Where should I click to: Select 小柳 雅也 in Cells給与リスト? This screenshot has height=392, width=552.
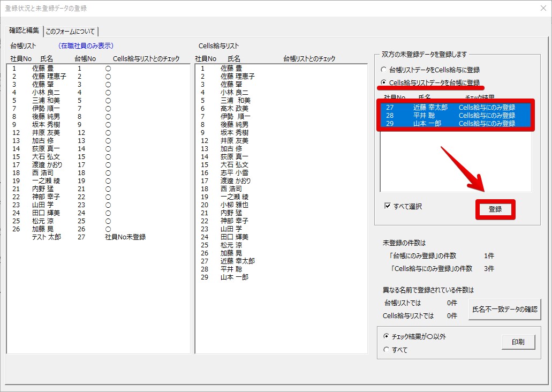(x=281, y=205)
